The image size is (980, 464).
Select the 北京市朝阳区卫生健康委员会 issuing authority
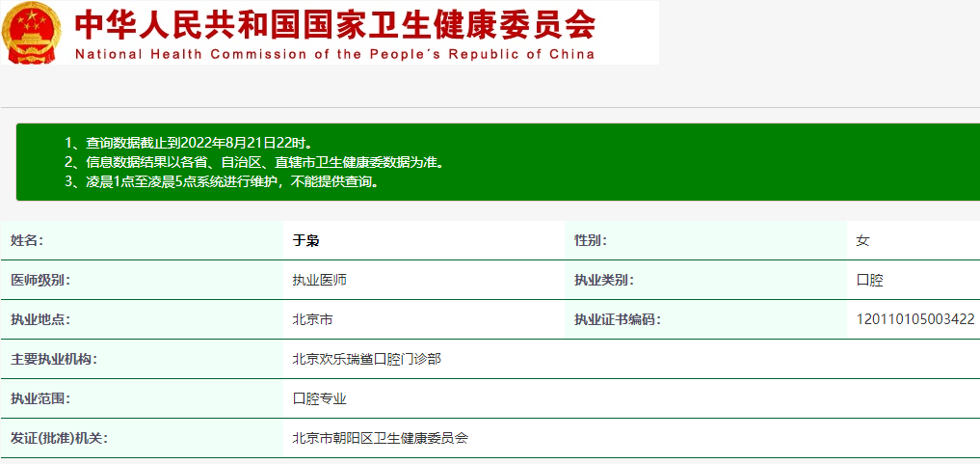click(x=380, y=438)
